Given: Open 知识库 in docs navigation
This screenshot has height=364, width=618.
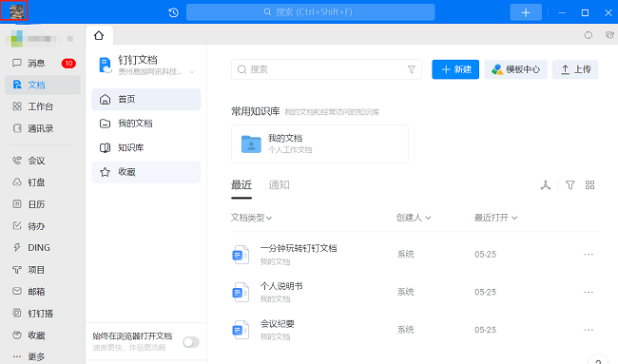Looking at the screenshot, I should (x=146, y=147).
